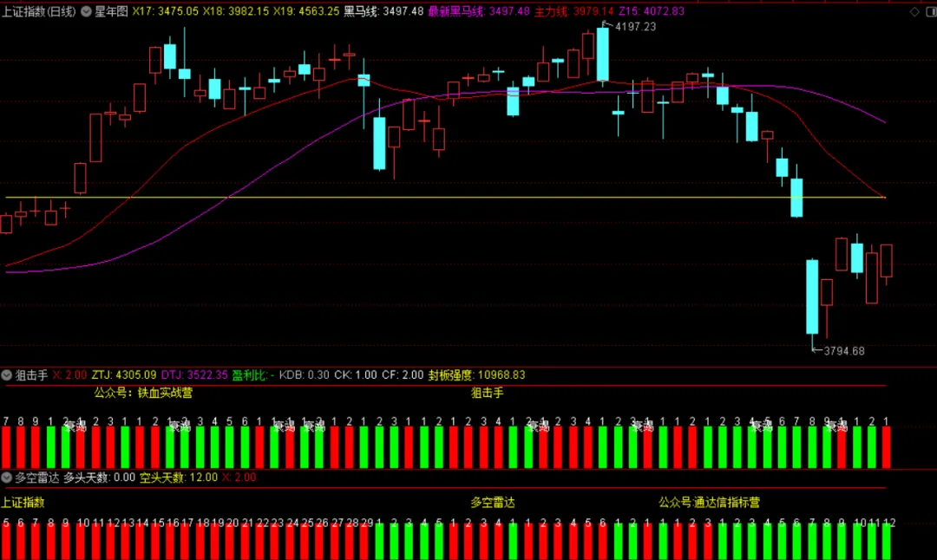Click the yellow 狙击手 label inside the panel
The width and height of the screenshot is (937, 560).
coord(487,393)
